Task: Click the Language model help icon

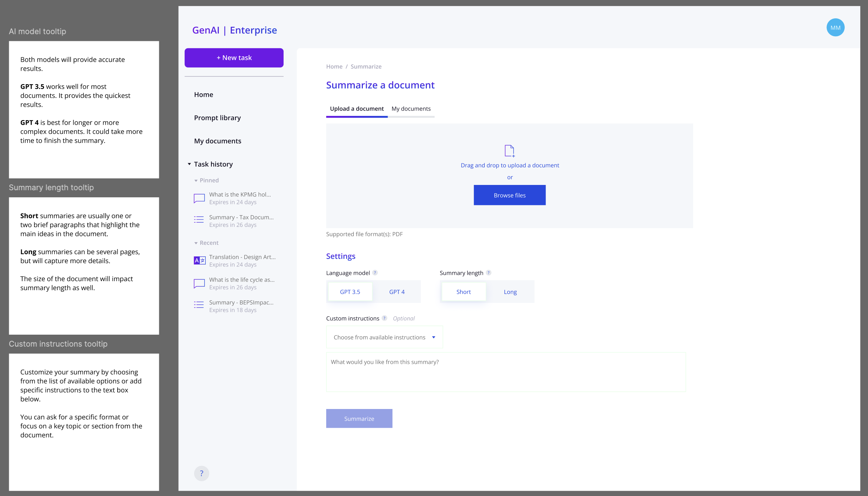Action: 375,273
